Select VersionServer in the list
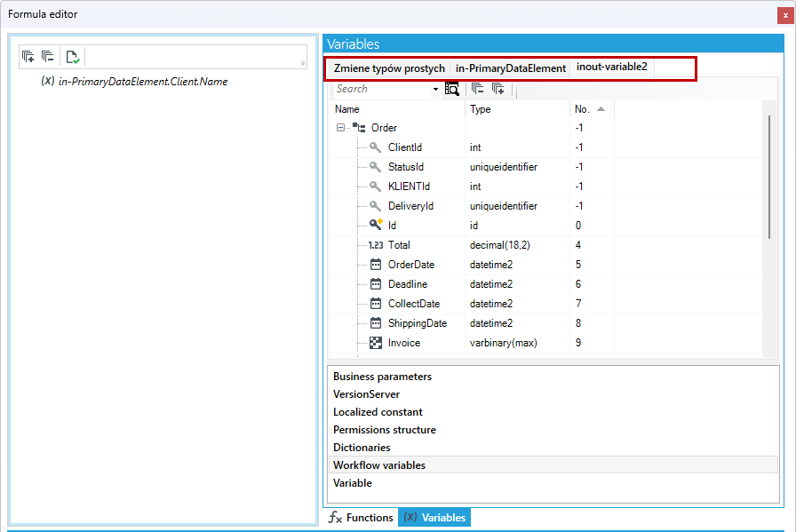 tap(553, 394)
